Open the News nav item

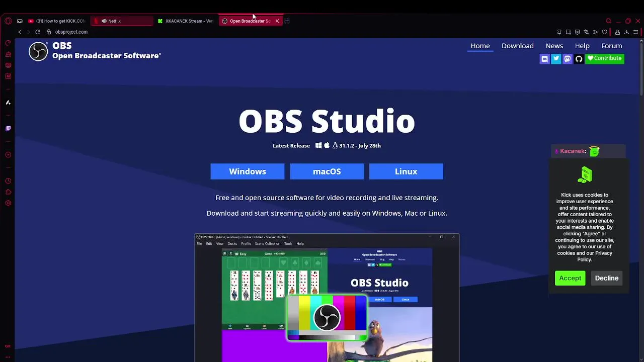pos(554,46)
